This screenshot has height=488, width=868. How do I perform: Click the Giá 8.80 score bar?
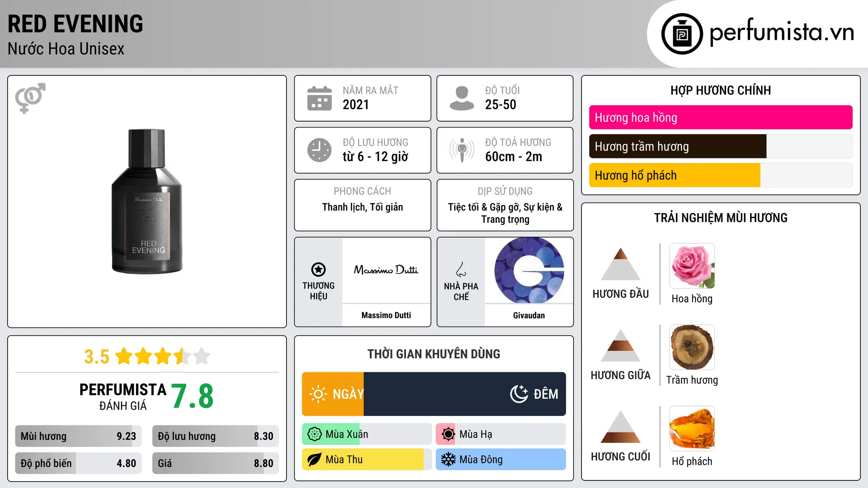(x=215, y=463)
